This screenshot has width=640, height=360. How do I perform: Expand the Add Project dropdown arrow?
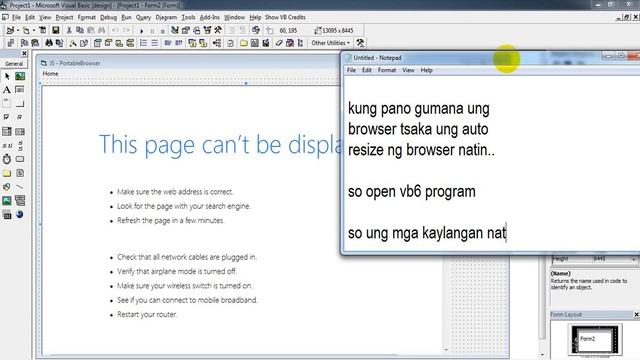point(18,31)
